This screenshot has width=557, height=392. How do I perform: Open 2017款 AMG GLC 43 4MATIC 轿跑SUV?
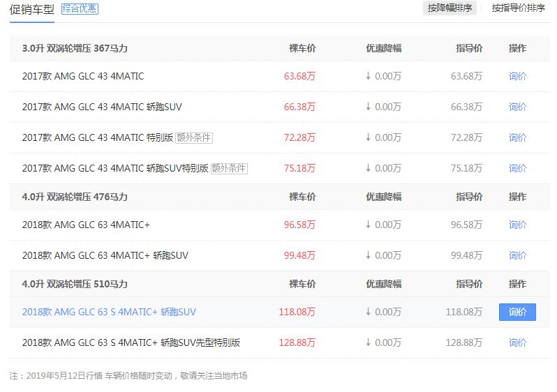pyautogui.click(x=102, y=107)
